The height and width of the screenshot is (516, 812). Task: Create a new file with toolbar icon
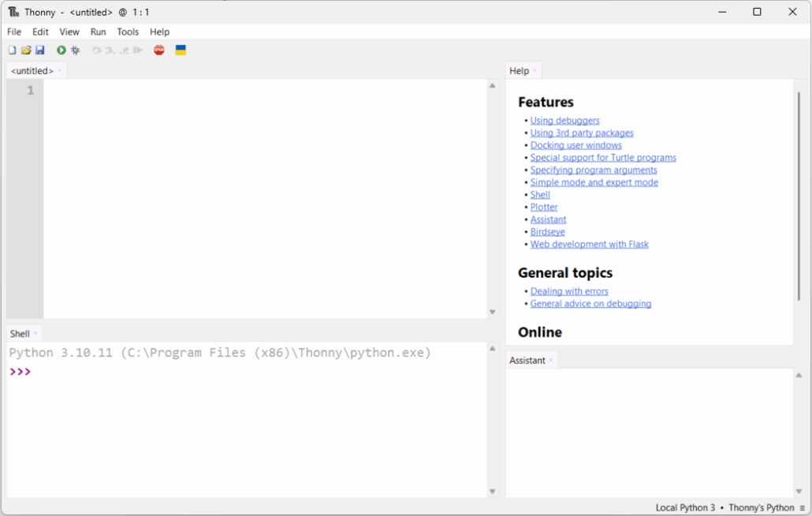pyautogui.click(x=12, y=50)
